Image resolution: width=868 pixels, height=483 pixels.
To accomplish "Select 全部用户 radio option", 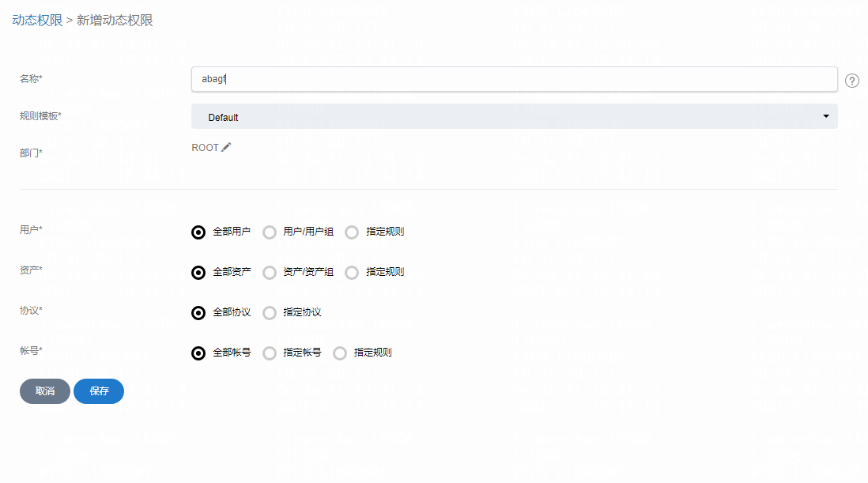I will (x=198, y=232).
